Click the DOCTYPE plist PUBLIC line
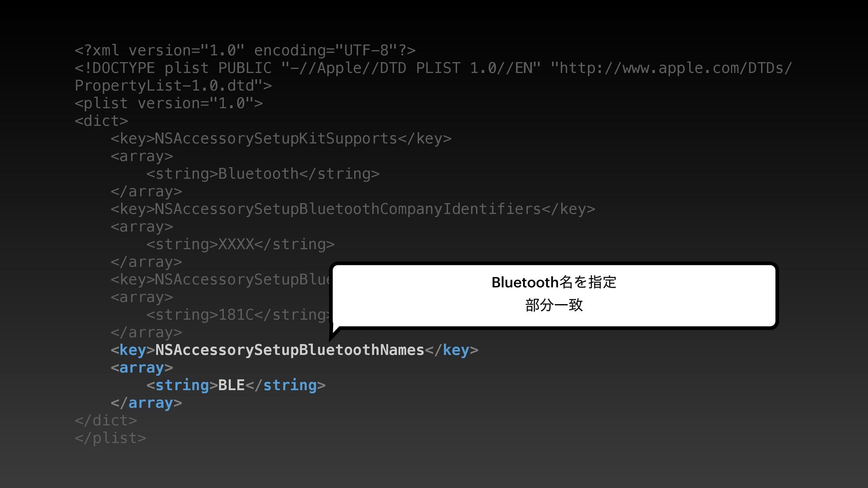Screen dimensions: 868x488 (433, 68)
